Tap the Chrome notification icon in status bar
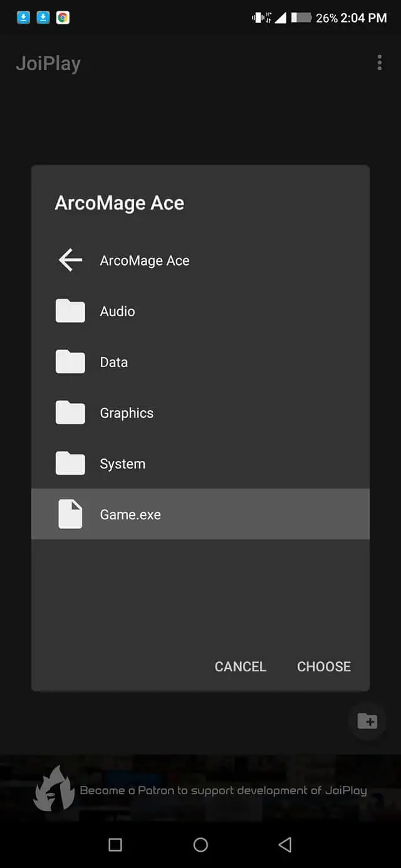 coord(63,18)
